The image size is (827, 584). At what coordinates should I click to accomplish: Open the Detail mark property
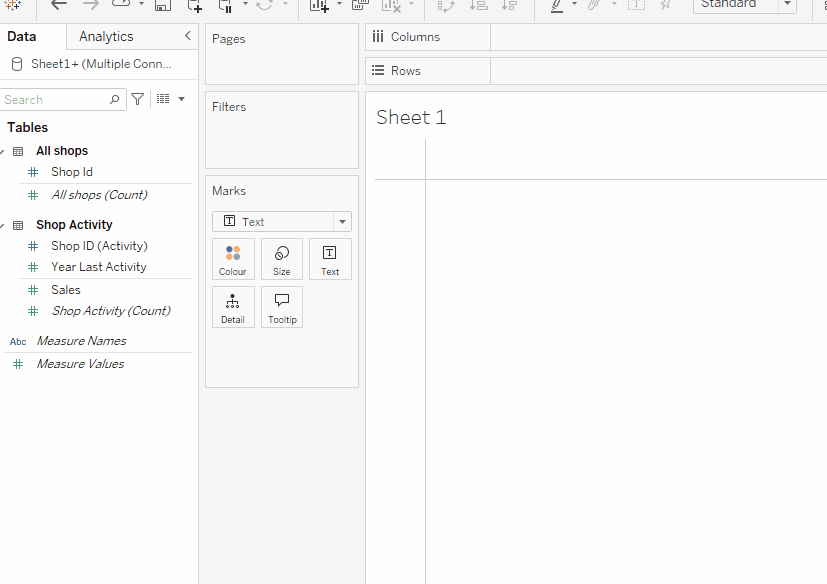(233, 307)
